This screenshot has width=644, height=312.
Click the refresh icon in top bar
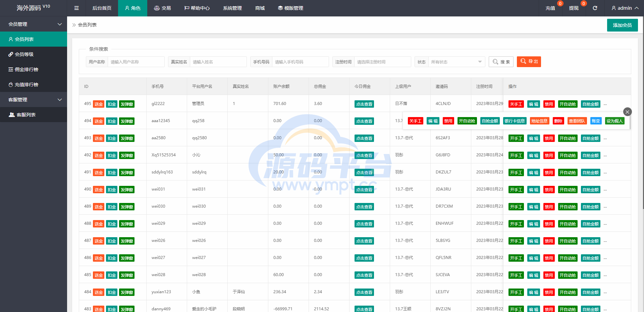pos(595,8)
